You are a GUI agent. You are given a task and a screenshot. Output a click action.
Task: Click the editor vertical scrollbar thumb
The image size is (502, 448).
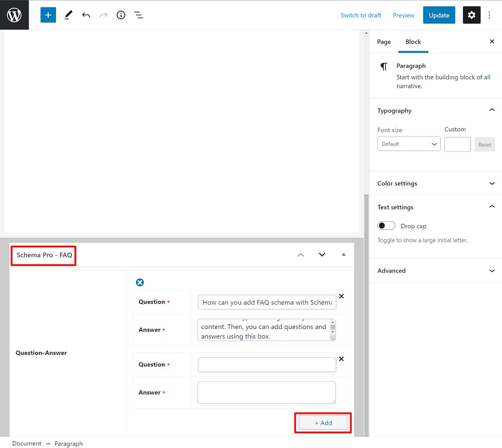point(366,315)
